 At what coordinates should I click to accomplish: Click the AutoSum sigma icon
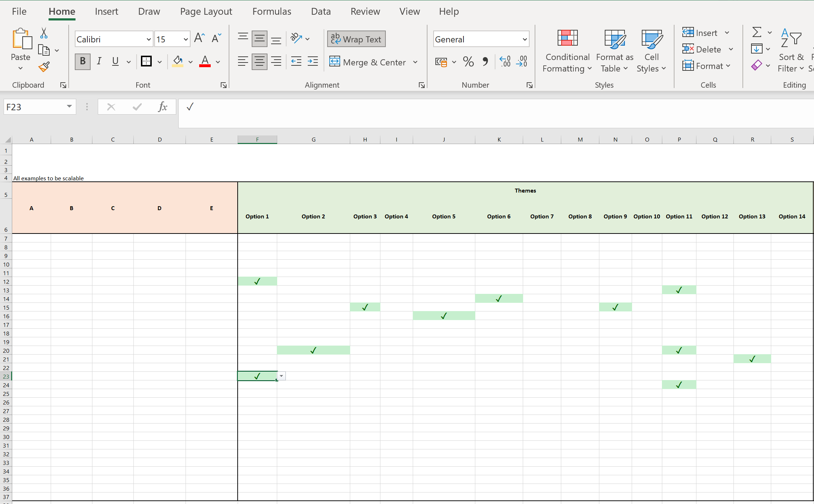click(x=756, y=32)
